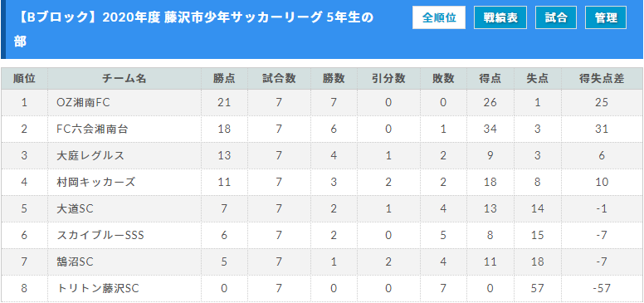
Task: Select team 村岡キッカーズ
Action: 96,182
